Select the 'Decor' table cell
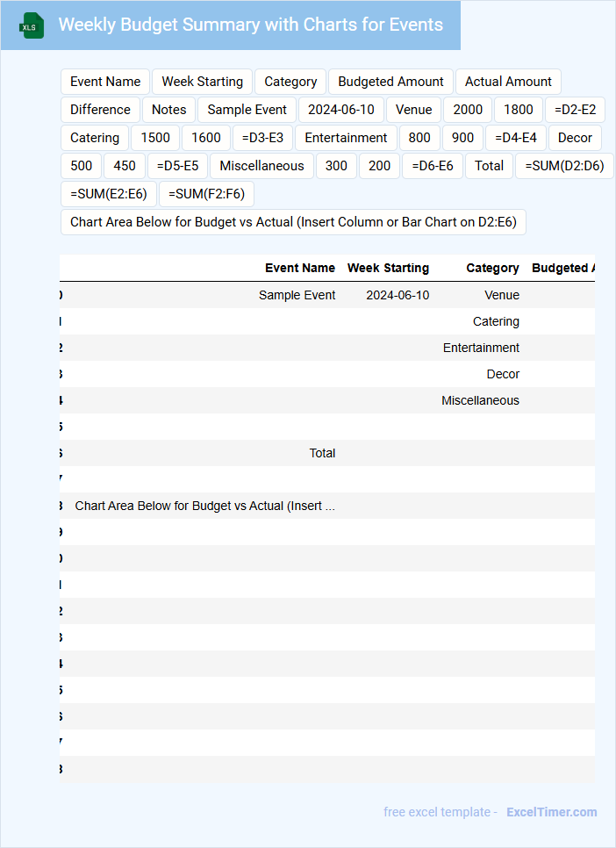The width and height of the screenshot is (616, 848). coord(503,374)
